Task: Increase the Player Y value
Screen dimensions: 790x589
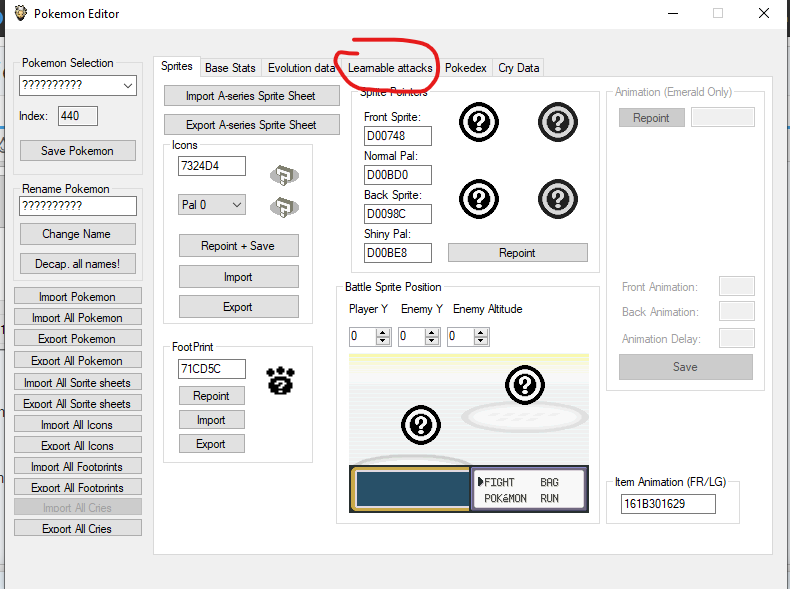Action: [383, 332]
